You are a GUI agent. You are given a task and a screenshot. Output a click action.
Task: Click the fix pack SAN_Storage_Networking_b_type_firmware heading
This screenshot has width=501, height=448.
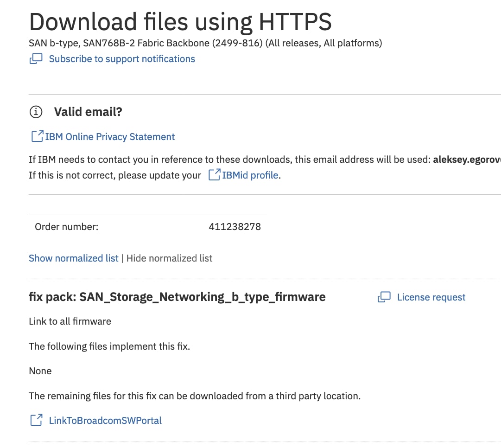click(177, 297)
